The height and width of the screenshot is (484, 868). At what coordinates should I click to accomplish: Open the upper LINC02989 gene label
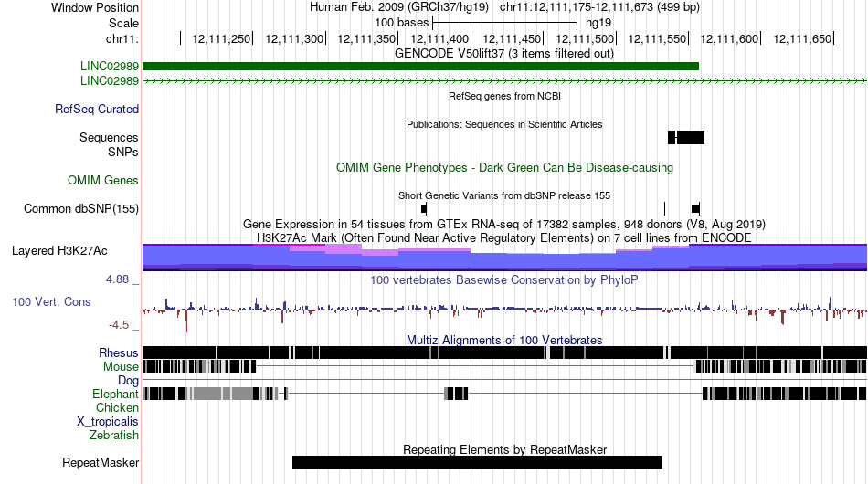pyautogui.click(x=109, y=67)
